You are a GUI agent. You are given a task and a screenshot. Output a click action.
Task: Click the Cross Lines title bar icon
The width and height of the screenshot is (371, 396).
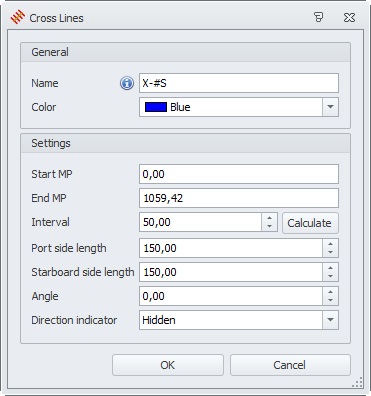18,17
